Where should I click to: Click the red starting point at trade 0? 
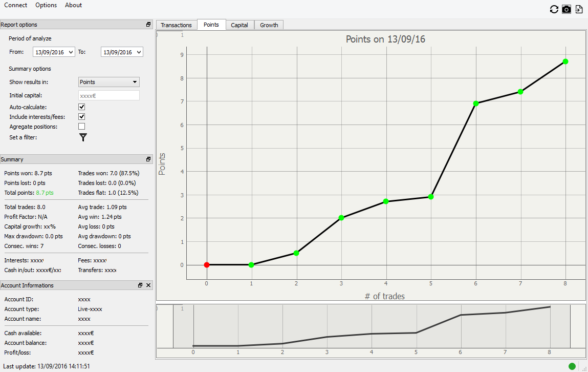(207, 265)
